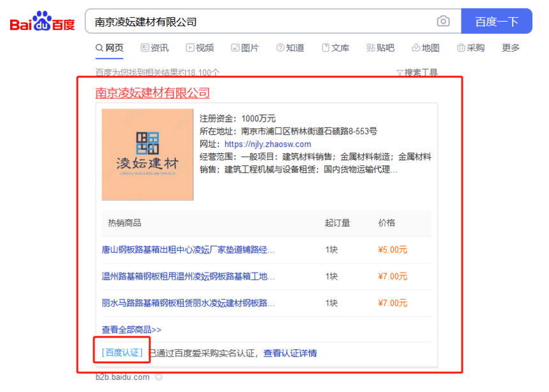Open 查看认证详情 link
549x392 pixels.
tap(290, 353)
